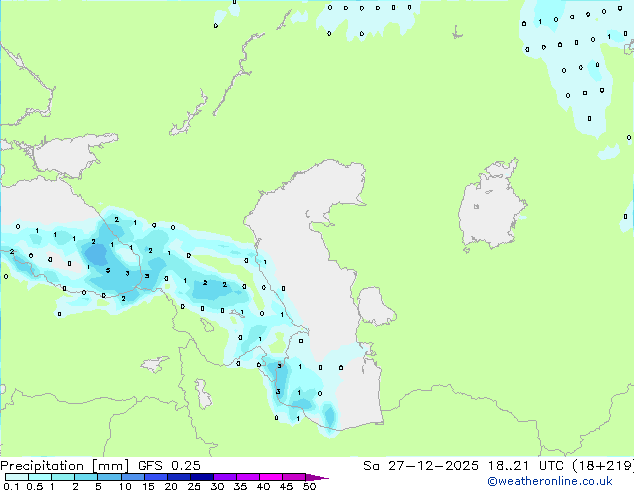Click the purple swatch between 30 and 35
The height and width of the screenshot is (490, 634).
(224, 477)
